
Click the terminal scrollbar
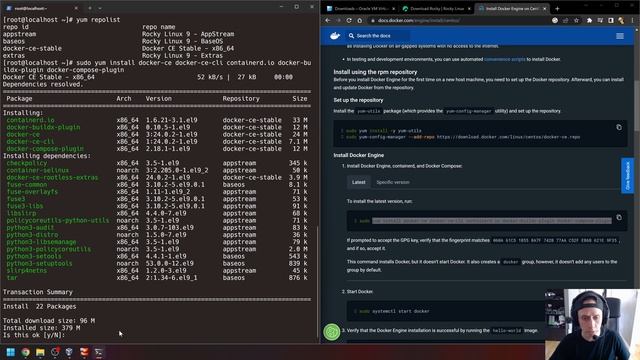tap(317, 282)
